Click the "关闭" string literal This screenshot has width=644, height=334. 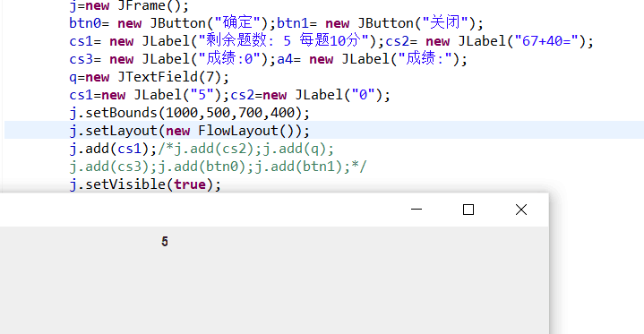coord(445,23)
